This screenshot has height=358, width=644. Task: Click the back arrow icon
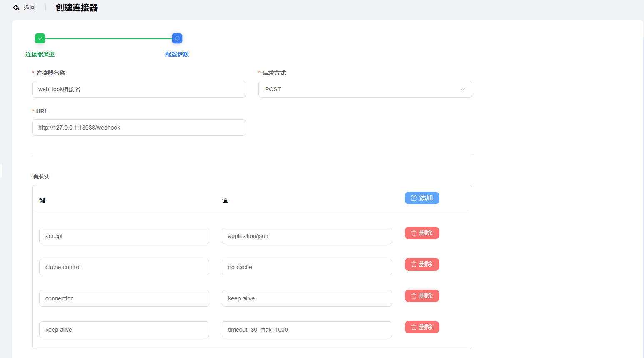pos(16,8)
